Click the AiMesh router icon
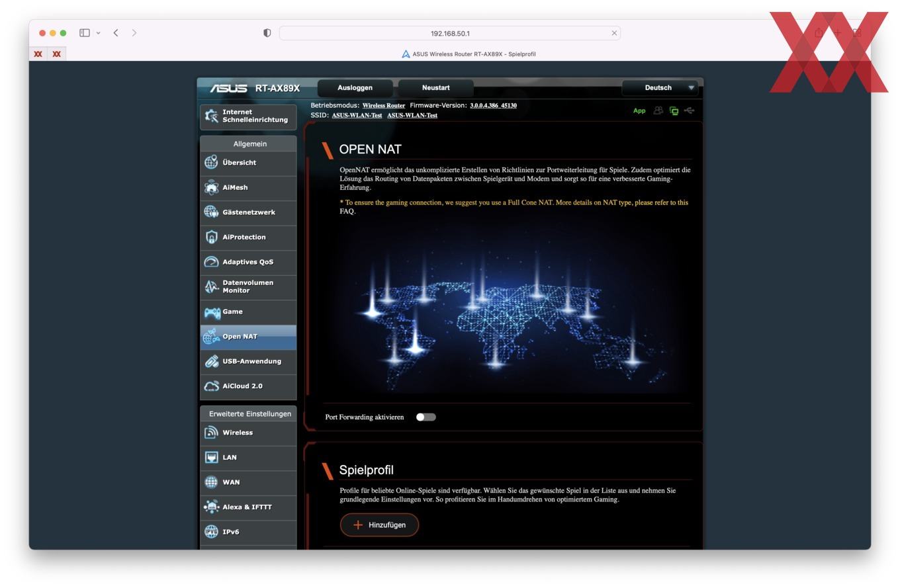This screenshot has height=588, width=900. point(211,187)
